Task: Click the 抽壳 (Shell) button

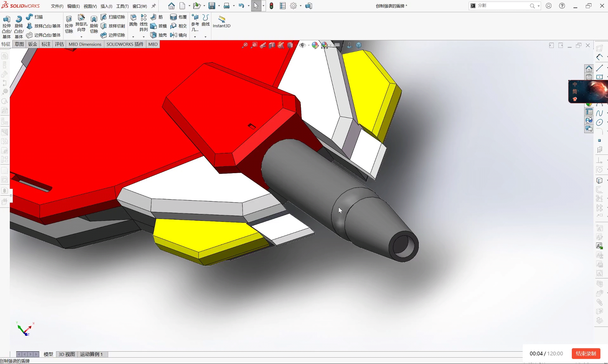Action: coord(159,35)
